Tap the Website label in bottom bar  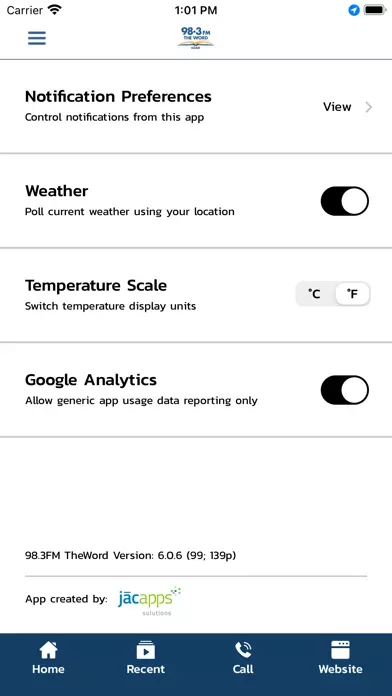click(x=341, y=669)
